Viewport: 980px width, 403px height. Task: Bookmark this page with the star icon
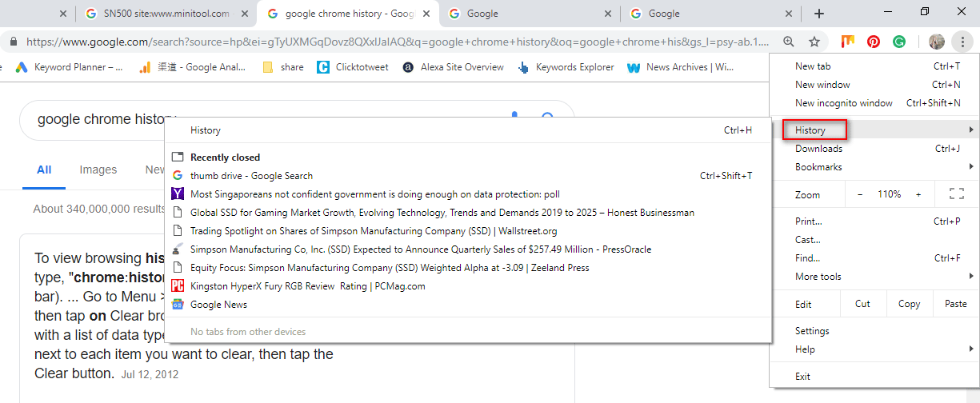pyautogui.click(x=814, y=42)
